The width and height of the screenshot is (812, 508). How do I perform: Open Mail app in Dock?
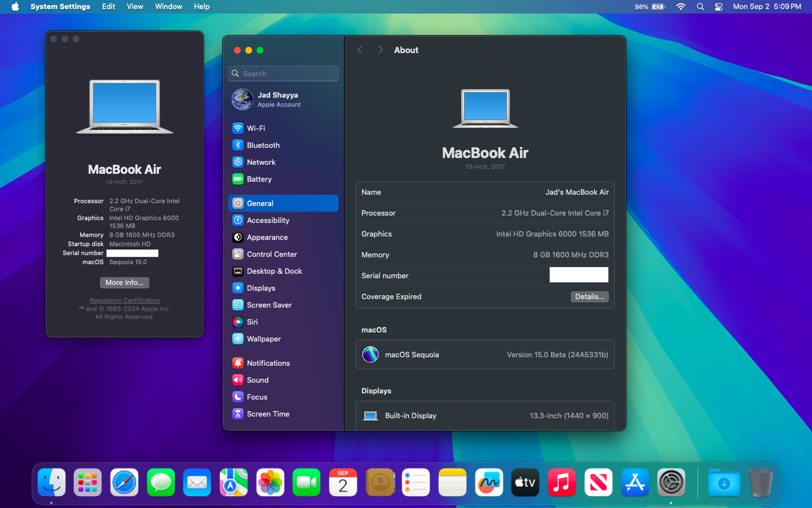tap(197, 483)
